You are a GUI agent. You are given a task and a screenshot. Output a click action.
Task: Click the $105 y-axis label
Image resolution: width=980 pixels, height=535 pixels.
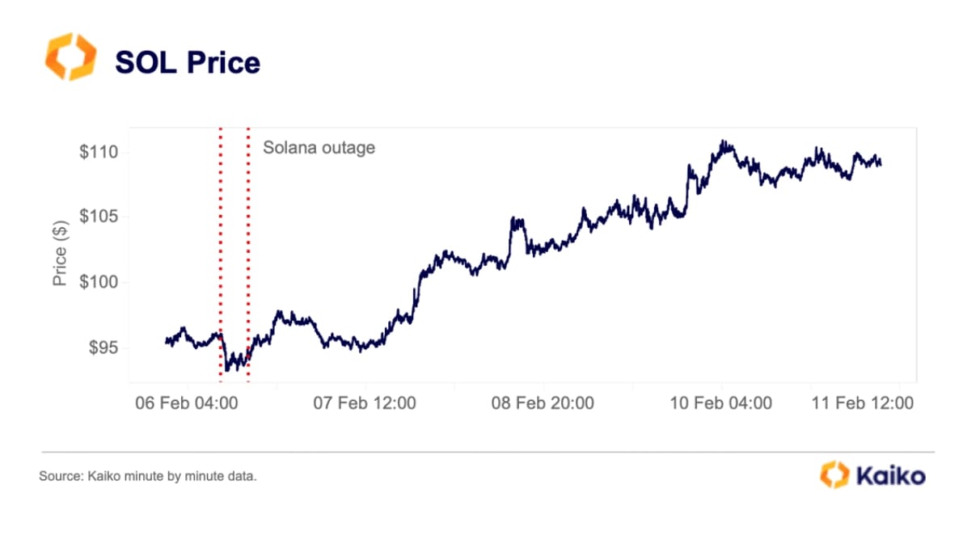[99, 217]
